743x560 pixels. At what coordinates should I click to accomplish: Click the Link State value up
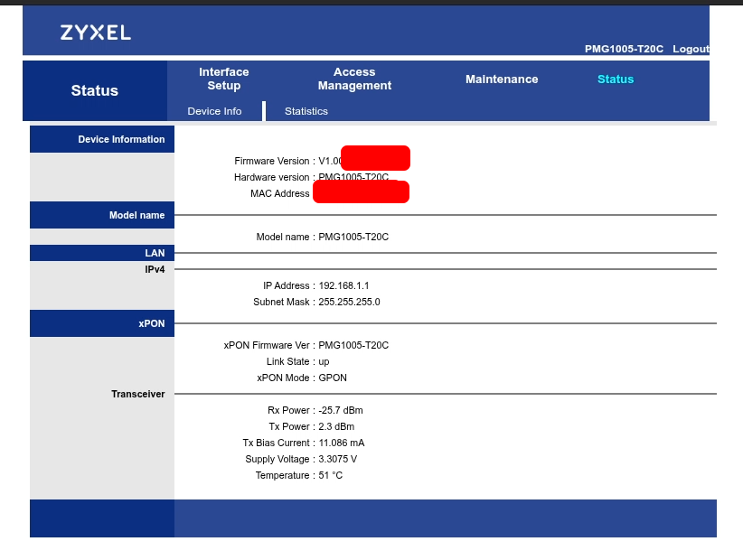(324, 361)
